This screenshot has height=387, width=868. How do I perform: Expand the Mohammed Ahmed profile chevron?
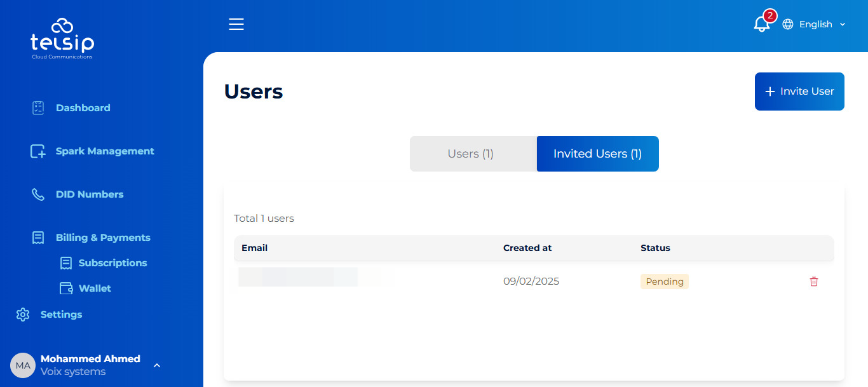(x=157, y=365)
